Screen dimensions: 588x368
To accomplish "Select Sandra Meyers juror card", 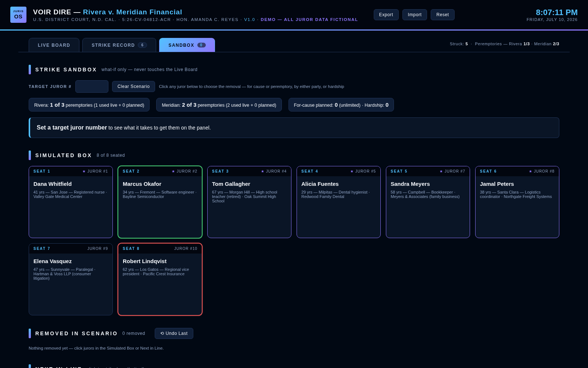I will (x=428, y=202).
